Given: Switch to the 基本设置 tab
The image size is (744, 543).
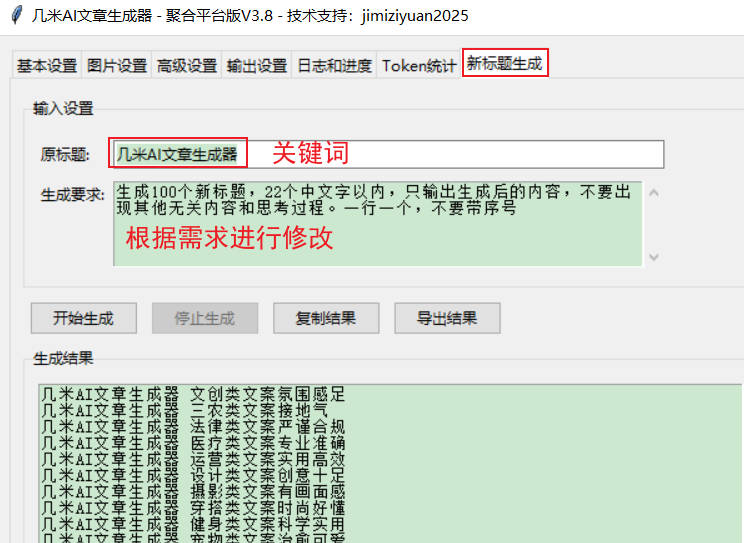Looking at the screenshot, I should (x=47, y=66).
